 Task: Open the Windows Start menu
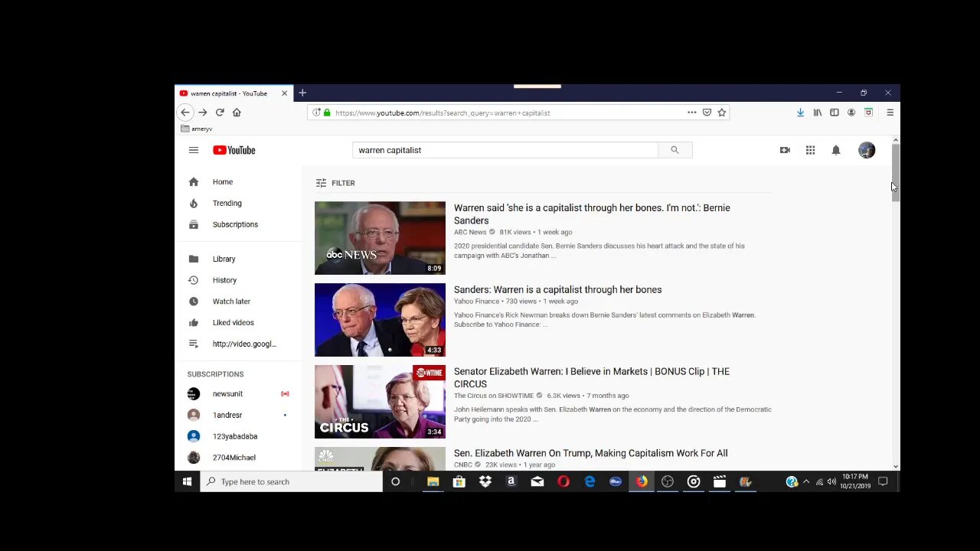point(187,482)
